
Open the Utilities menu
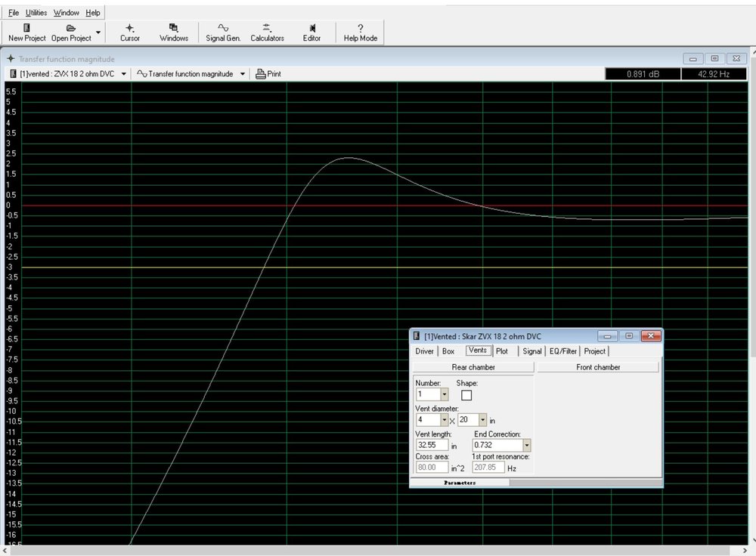tap(36, 13)
